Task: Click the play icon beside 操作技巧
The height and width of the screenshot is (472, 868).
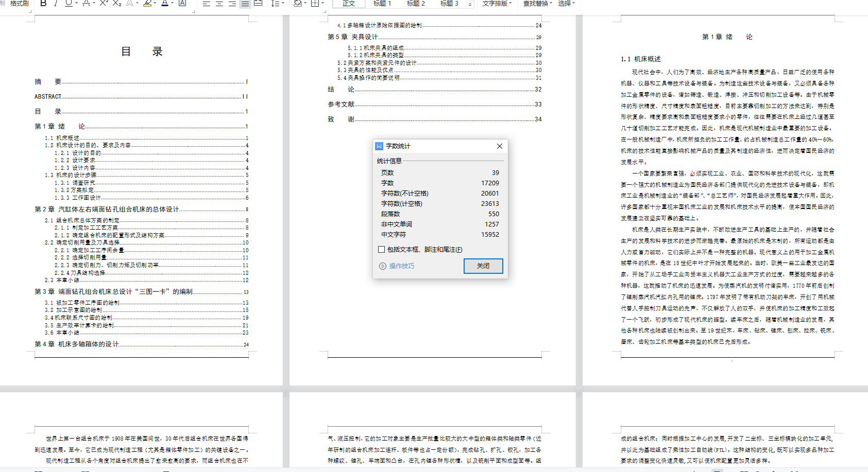Action: click(x=383, y=266)
